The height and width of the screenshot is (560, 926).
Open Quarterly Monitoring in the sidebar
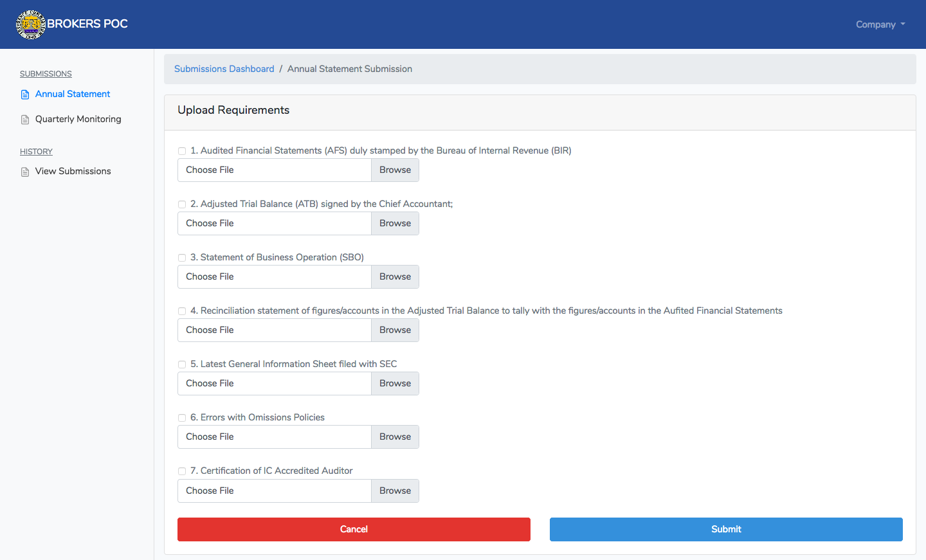tap(78, 119)
